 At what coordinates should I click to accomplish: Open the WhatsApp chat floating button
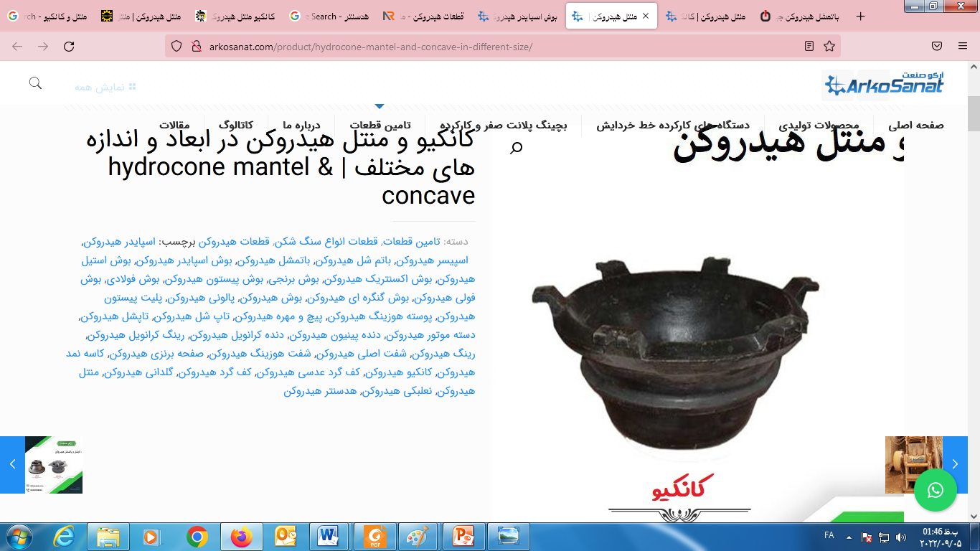936,490
